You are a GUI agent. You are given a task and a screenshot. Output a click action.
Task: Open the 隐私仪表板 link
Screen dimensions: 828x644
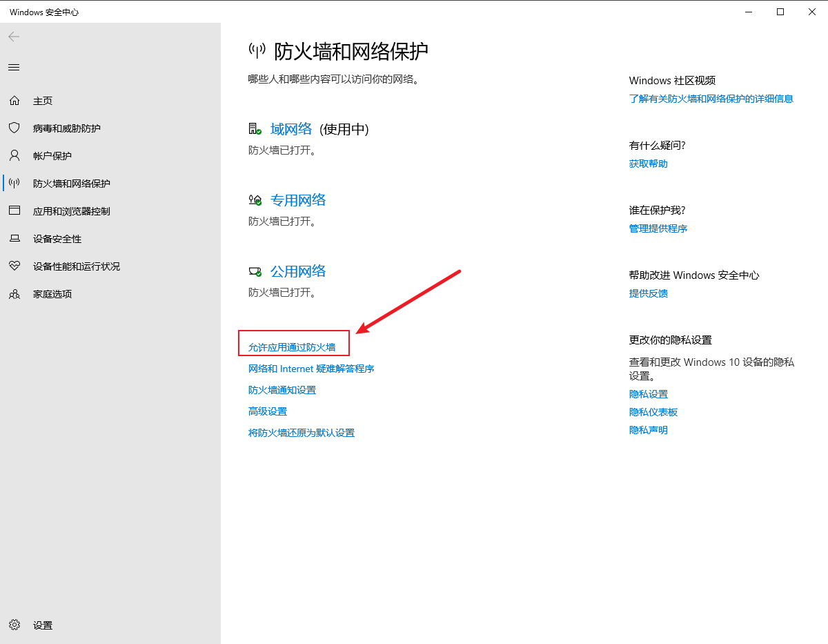[653, 412]
